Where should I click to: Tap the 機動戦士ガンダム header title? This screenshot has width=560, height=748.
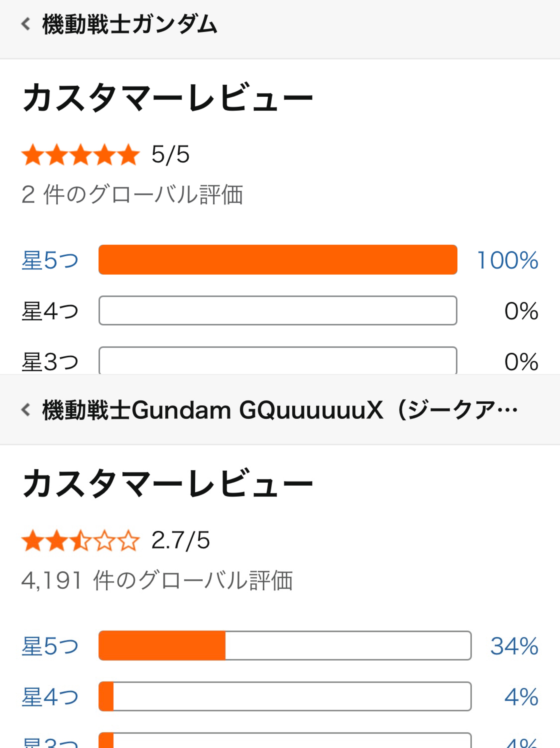click(129, 24)
